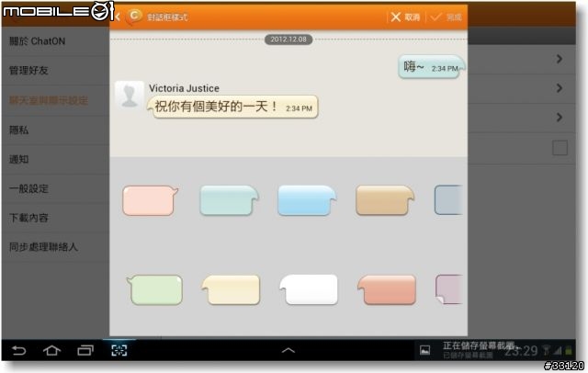Open 通知 settings entry
The height and width of the screenshot is (373, 588).
55,159
